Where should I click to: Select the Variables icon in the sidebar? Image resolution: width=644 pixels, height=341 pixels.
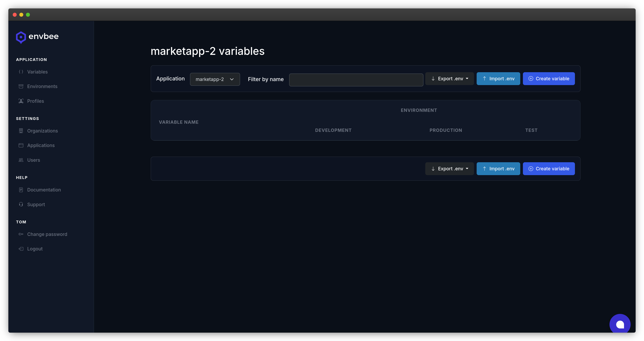21,72
